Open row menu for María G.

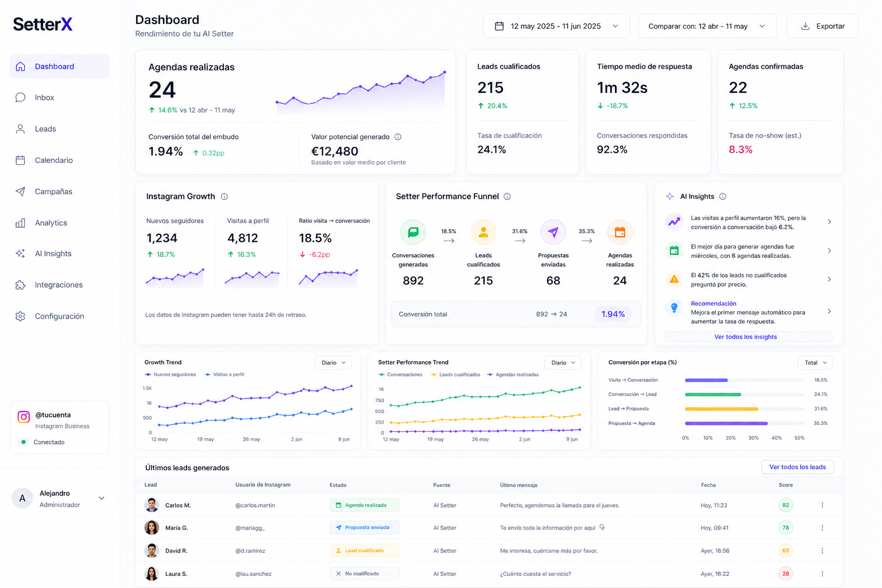822,528
